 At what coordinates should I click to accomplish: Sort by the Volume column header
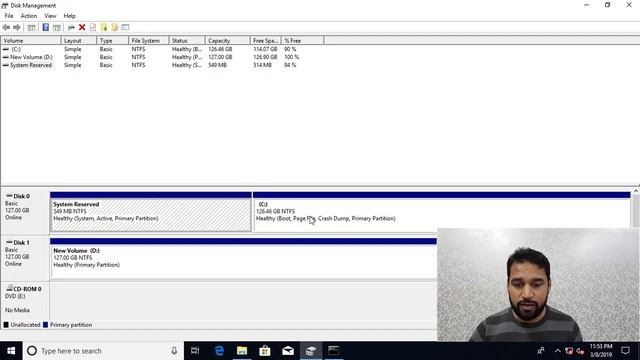click(x=31, y=40)
